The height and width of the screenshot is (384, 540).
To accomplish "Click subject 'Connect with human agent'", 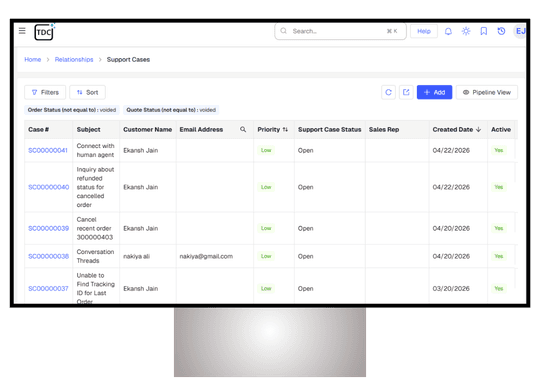I will [x=95, y=151].
